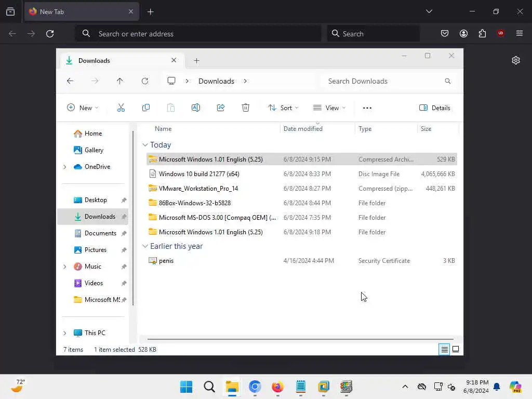Open Home in navigation pane
This screenshot has height=399, width=532.
(x=94, y=134)
